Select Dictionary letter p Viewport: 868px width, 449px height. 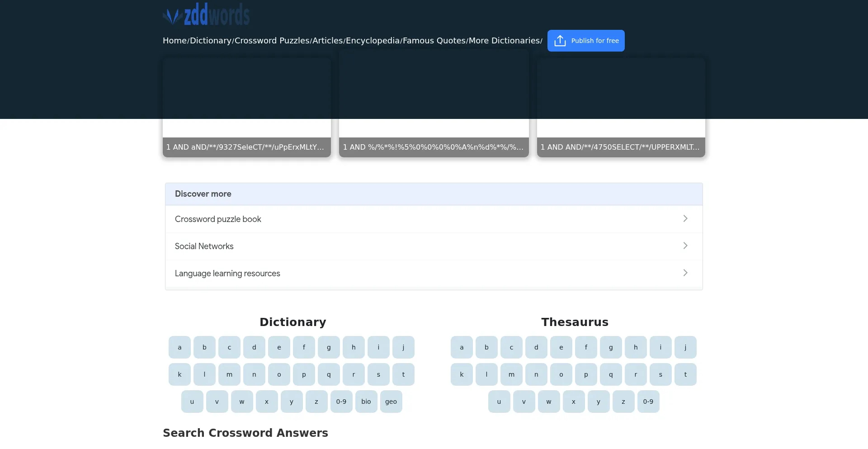point(304,374)
